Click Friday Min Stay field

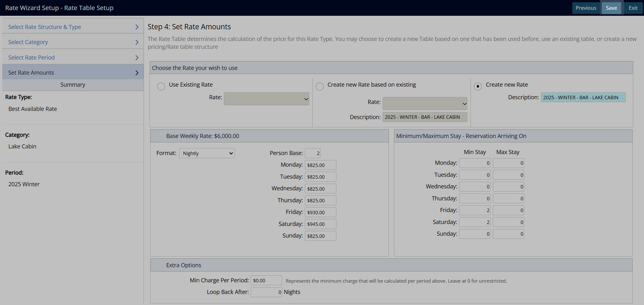[475, 210]
